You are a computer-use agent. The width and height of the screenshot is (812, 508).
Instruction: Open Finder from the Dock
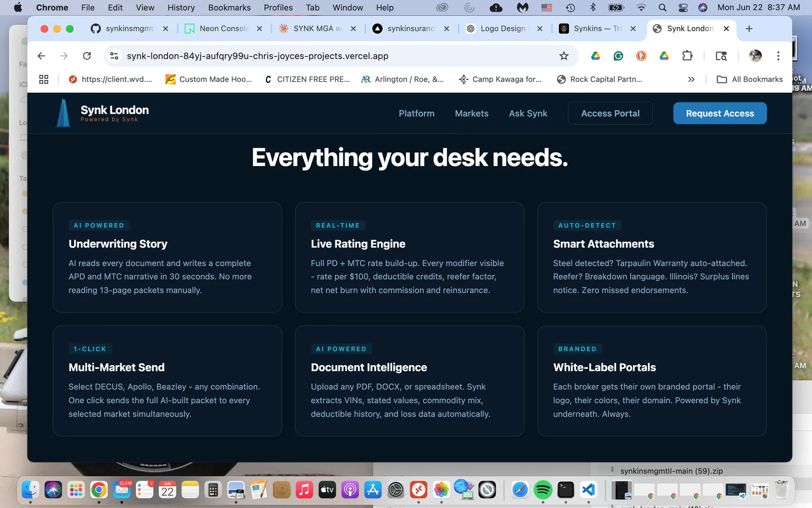(x=30, y=490)
